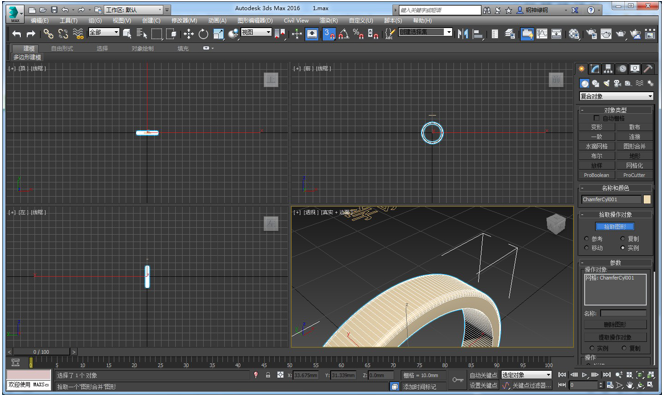Open the Motion panel tab

[x=622, y=69]
